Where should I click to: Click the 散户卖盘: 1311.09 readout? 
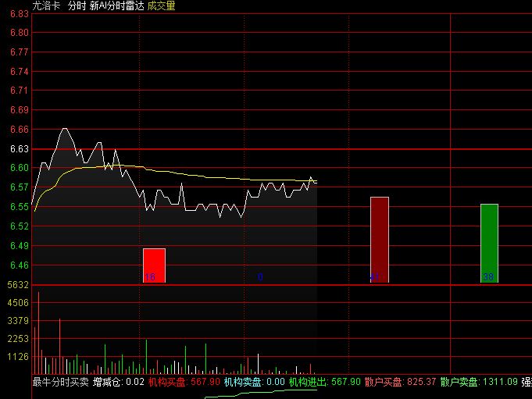(479, 382)
